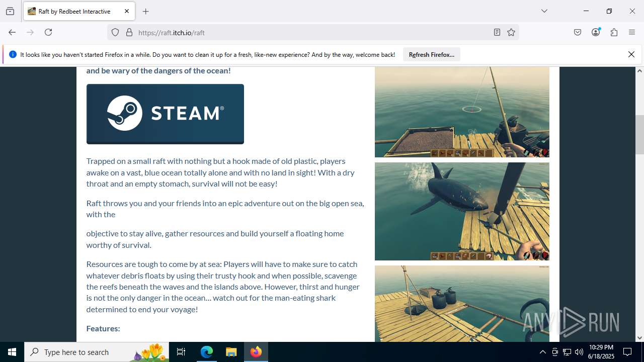Go back to previous page
Screen dimensions: 644x362
coord(12,32)
